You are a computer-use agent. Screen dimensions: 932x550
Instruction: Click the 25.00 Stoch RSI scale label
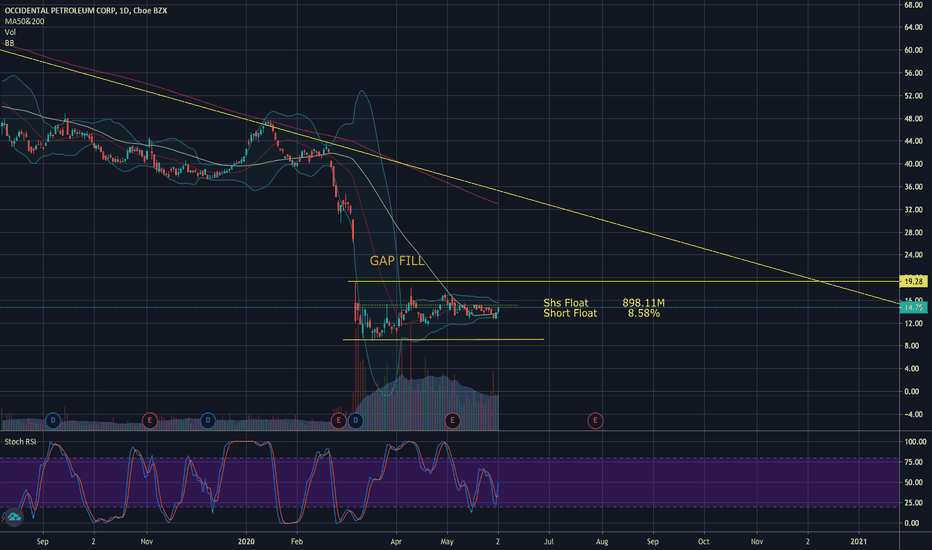point(914,503)
